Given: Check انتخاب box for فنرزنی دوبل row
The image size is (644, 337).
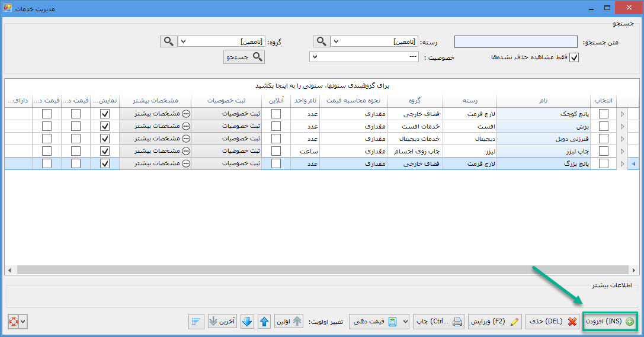Looking at the screenshot, I should 603,139.
